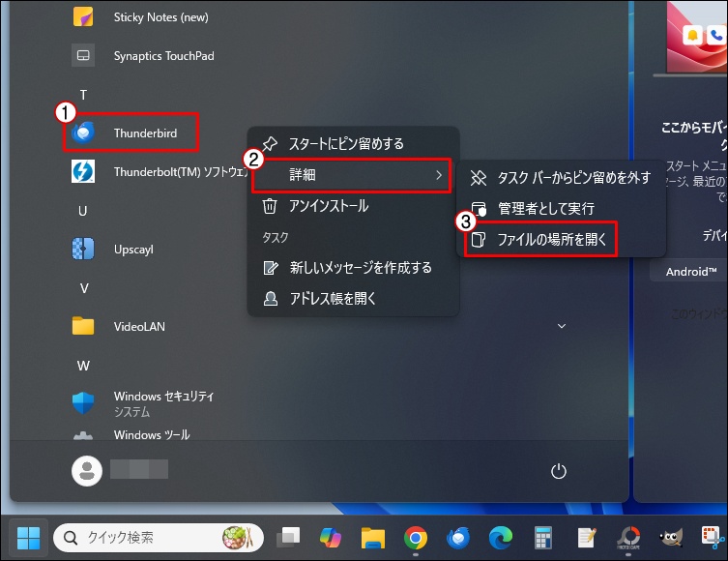The width and height of the screenshot is (728, 561).
Task: Open Sticky Notes (new) from the app list
Action: (141, 17)
